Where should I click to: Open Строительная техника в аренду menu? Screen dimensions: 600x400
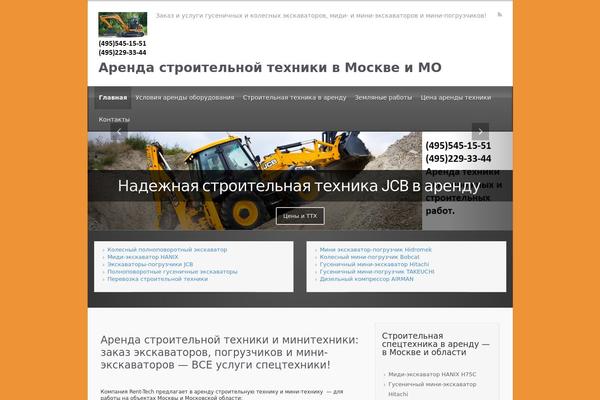pos(294,98)
